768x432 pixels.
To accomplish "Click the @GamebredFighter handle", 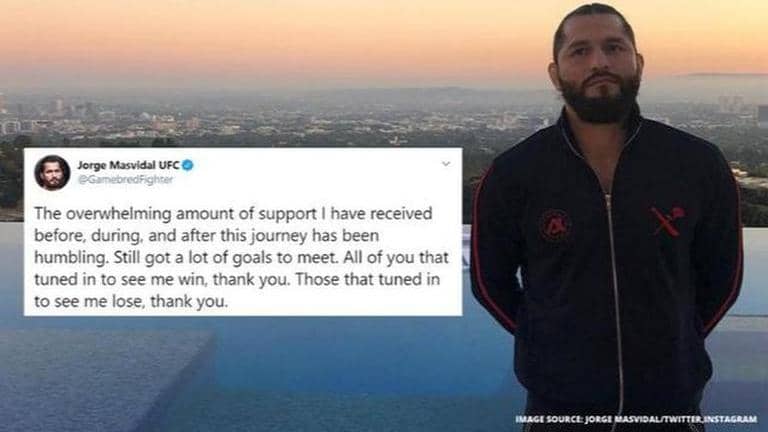I will coord(125,180).
